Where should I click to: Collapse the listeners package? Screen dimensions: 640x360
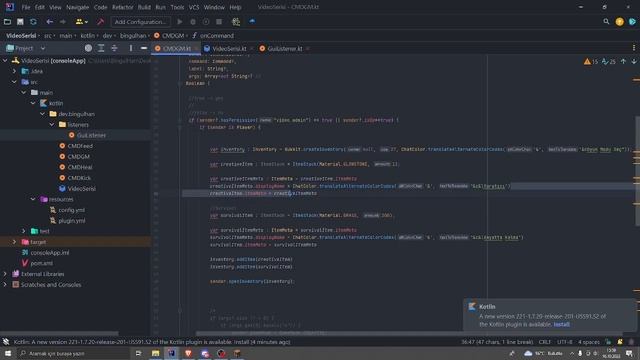(52, 124)
